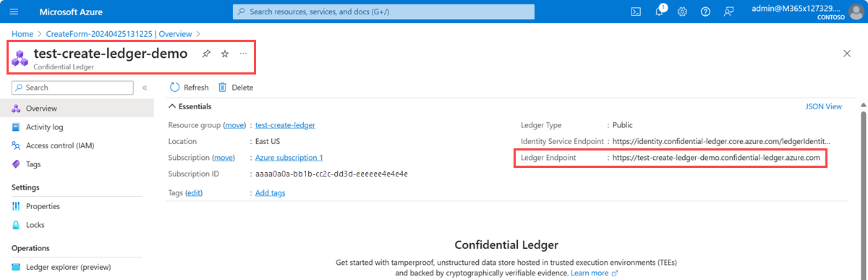
Task: Collapse the Essentials section
Action: [172, 106]
